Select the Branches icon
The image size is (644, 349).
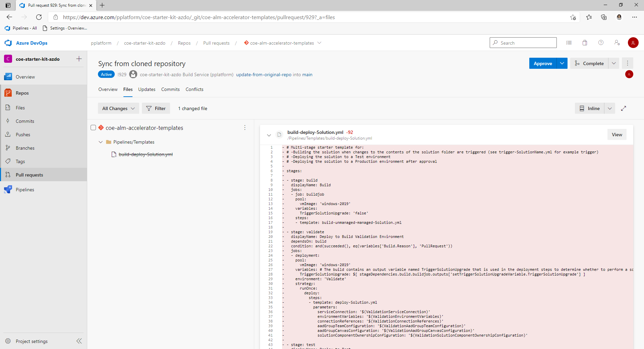pyautogui.click(x=8, y=148)
